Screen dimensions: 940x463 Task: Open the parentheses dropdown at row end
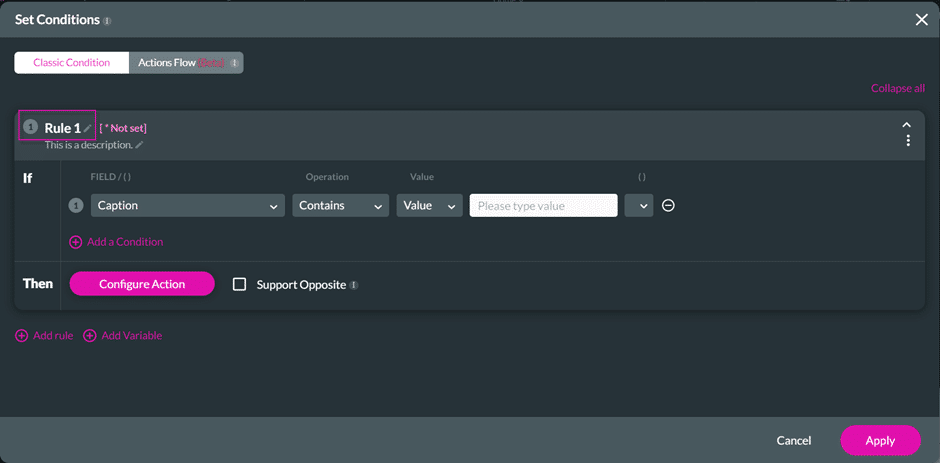(x=638, y=206)
